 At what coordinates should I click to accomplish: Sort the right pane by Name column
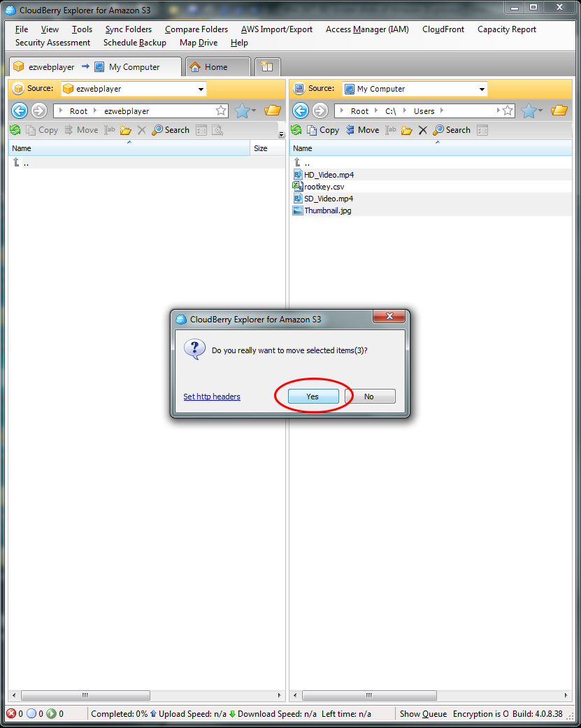click(x=431, y=148)
